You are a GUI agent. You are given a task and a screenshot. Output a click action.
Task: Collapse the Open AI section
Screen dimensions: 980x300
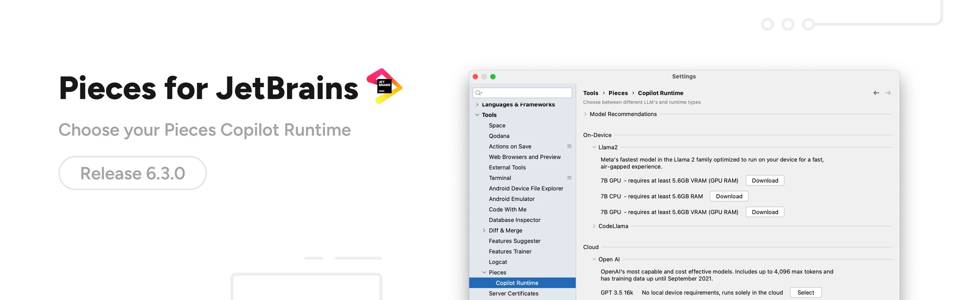tap(594, 259)
